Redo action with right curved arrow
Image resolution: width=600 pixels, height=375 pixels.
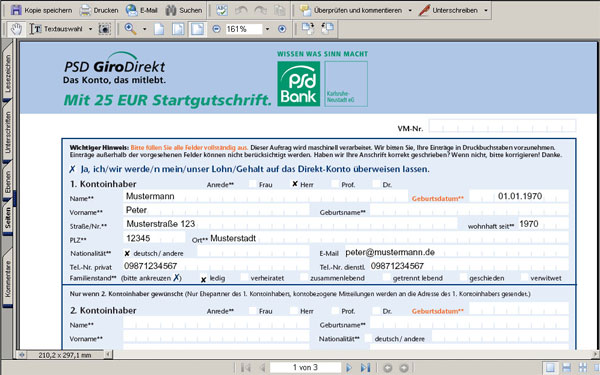(x=261, y=10)
